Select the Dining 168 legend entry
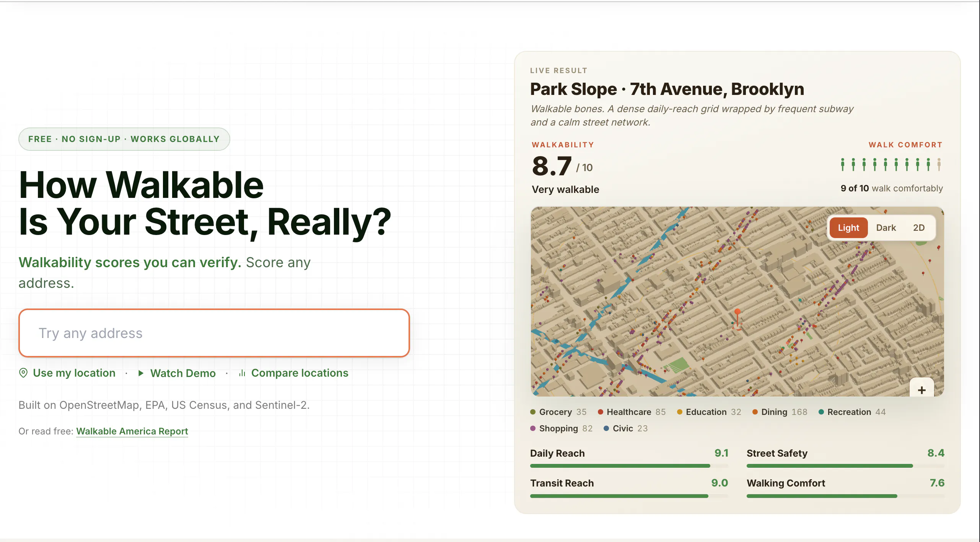 click(780, 412)
